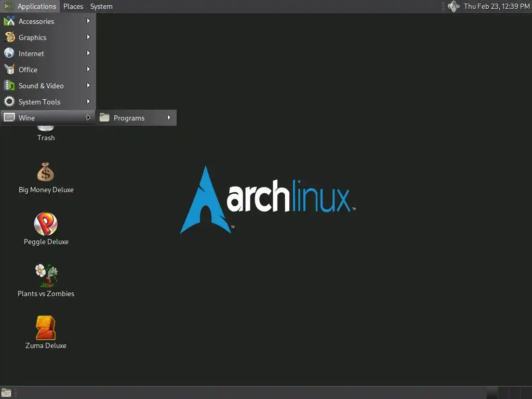
Task: Select the Zuma Deluxe desktop icon
Action: click(x=46, y=328)
